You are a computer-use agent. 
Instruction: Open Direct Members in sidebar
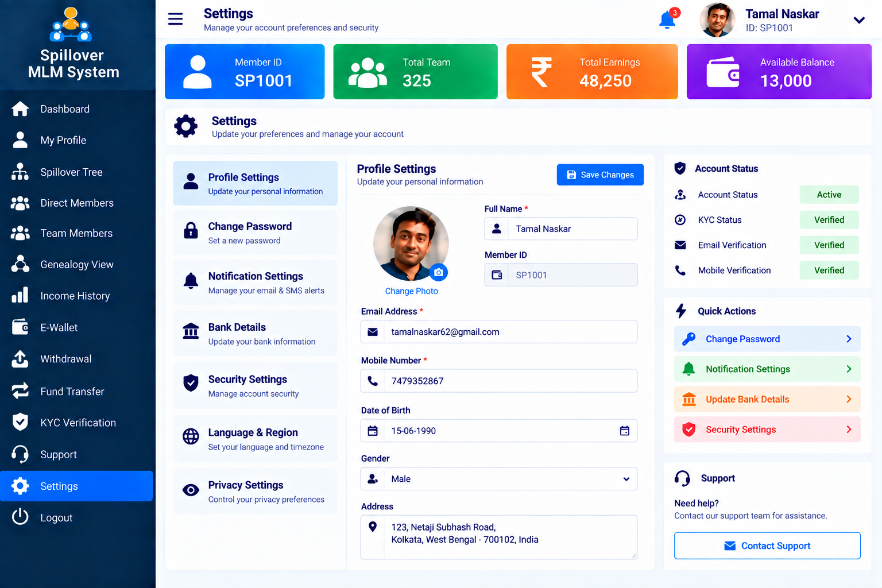click(x=77, y=203)
